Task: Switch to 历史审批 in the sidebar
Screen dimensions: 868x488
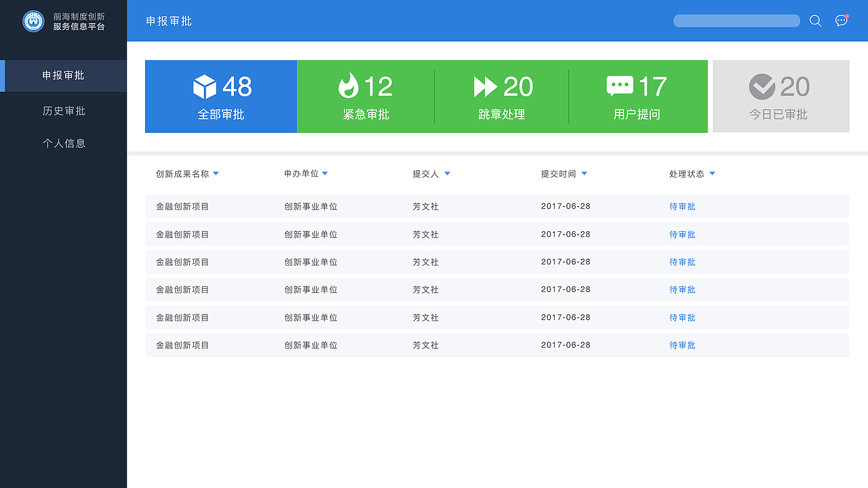Action: coord(64,110)
